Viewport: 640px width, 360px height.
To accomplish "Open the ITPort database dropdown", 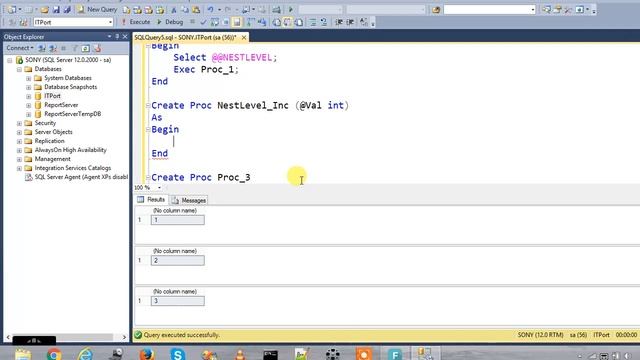I will (x=110, y=22).
